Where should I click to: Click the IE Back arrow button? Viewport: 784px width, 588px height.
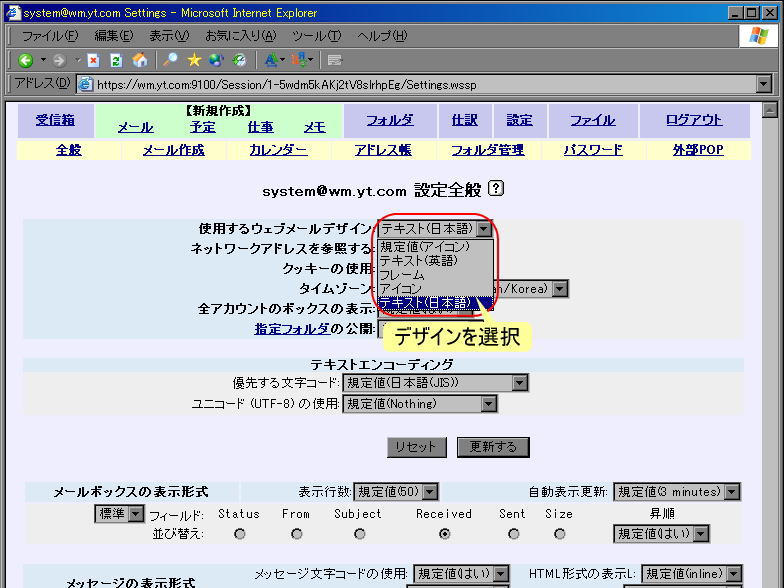[25, 60]
